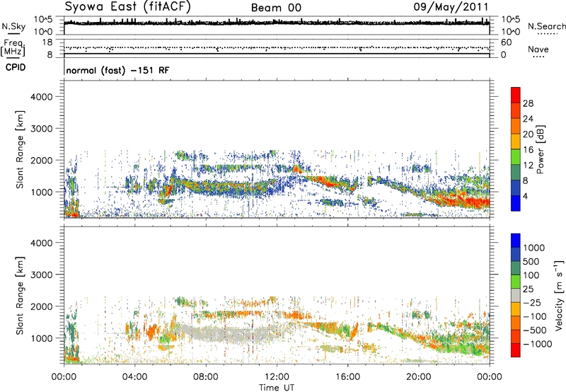Image resolution: width=566 pixels, height=392 pixels.
Task: Click the blue bottom of power colorbar
Action: coord(516,203)
